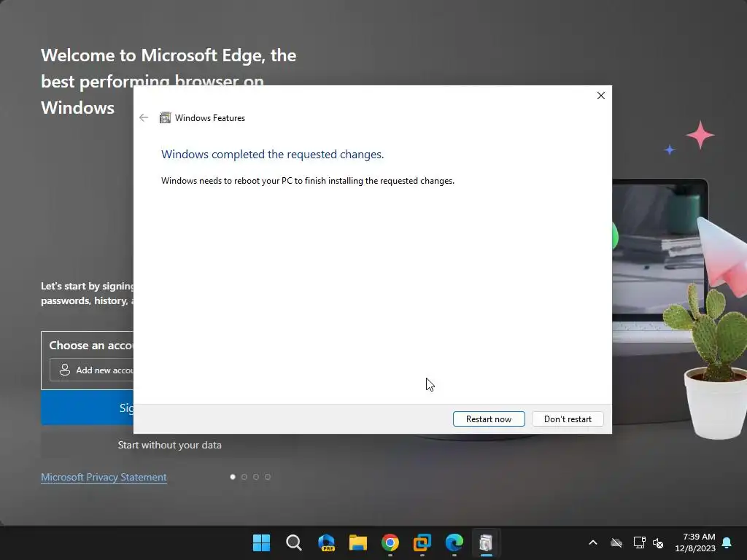747x560 pixels.
Task: Click Start without your data in Edge
Action: pos(169,445)
